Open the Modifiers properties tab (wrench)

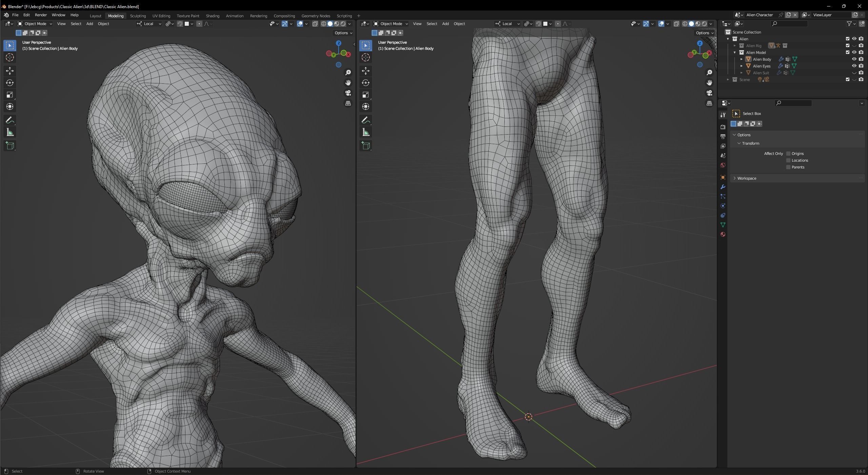(x=723, y=187)
